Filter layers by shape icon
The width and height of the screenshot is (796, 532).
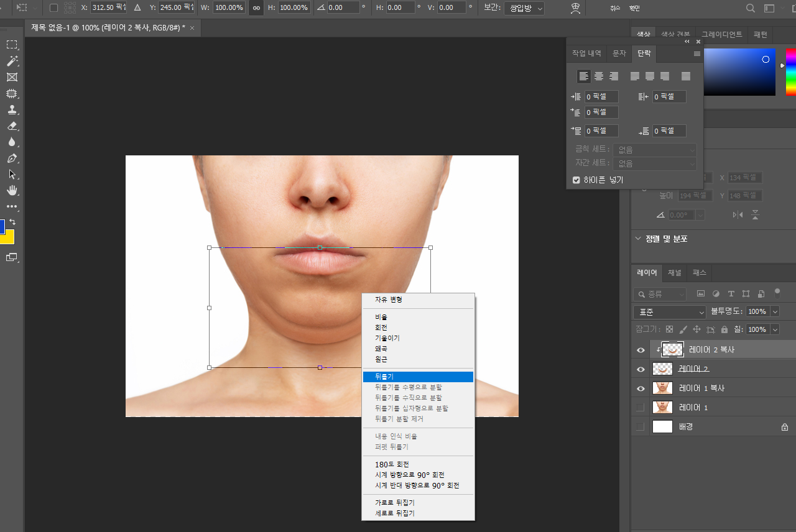746,293
